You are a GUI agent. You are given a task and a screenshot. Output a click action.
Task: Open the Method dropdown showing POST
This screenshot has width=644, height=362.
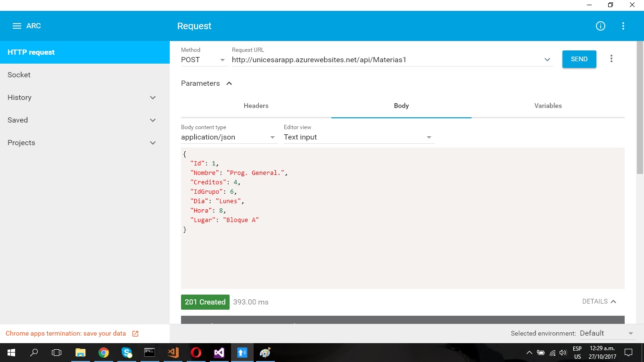[x=204, y=60]
